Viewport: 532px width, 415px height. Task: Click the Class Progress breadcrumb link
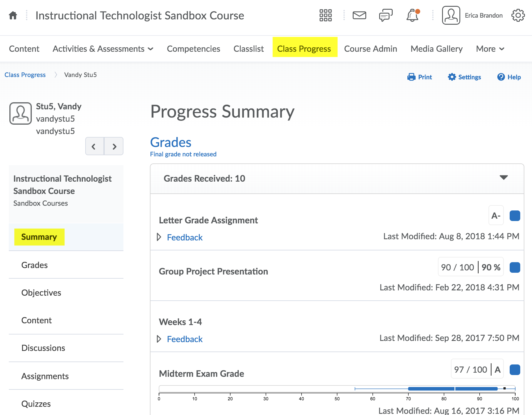tap(25, 75)
